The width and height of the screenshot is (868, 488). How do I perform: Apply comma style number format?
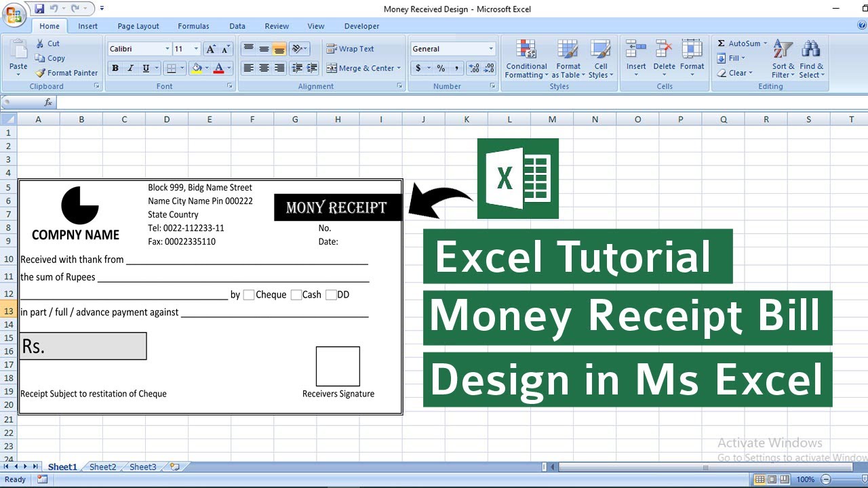[456, 68]
